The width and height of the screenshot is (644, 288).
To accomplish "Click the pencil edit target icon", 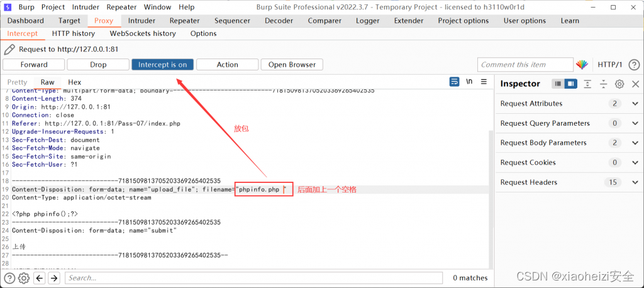I will coord(9,50).
